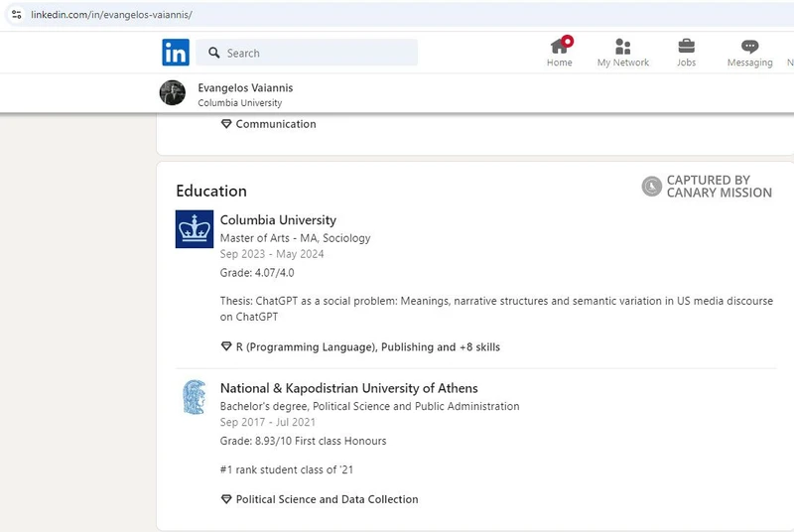The width and height of the screenshot is (794, 532).
Task: Click the diamond icon beside Political Science
Action: click(x=226, y=499)
